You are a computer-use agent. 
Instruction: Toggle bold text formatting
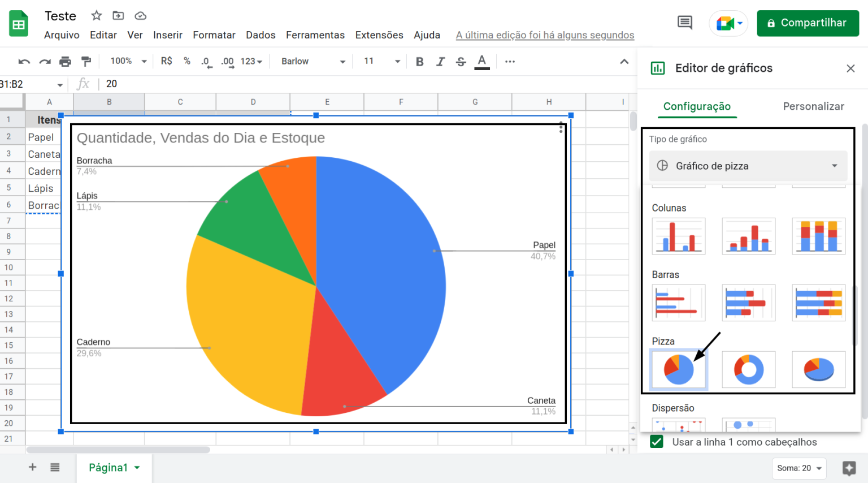tap(419, 62)
